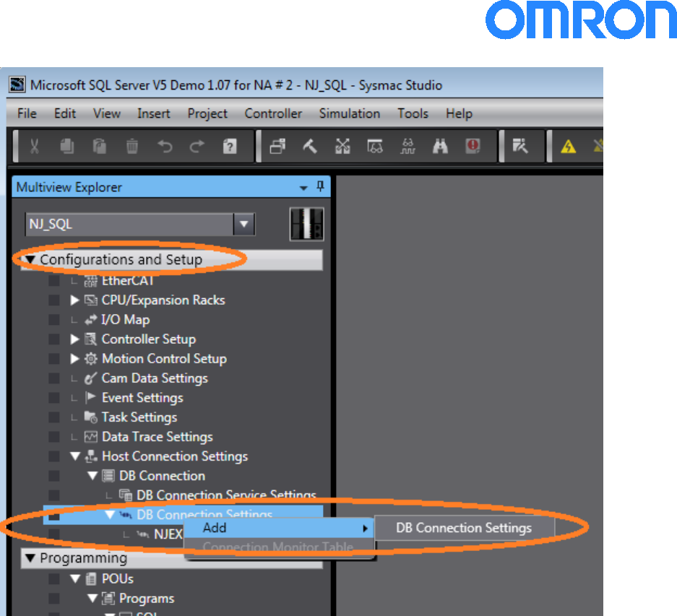Open the Help question-mark toolbar icon
Viewport: 677px width, 616px height.
click(x=230, y=147)
